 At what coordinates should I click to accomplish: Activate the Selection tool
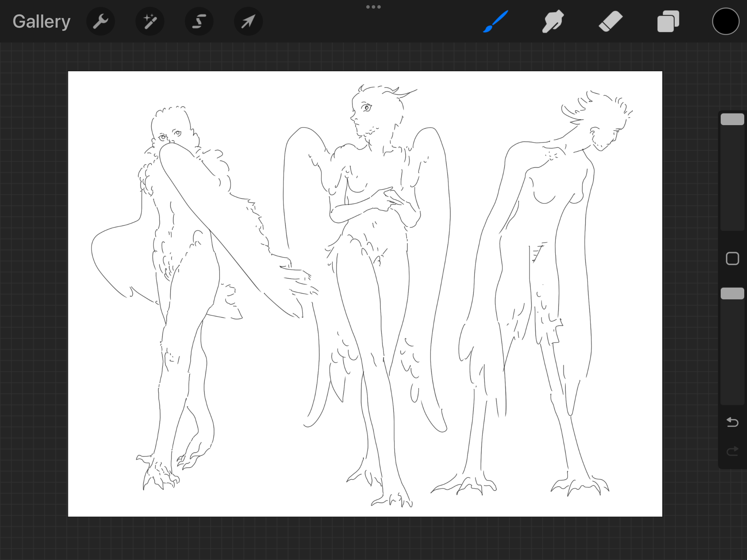pos(199,21)
